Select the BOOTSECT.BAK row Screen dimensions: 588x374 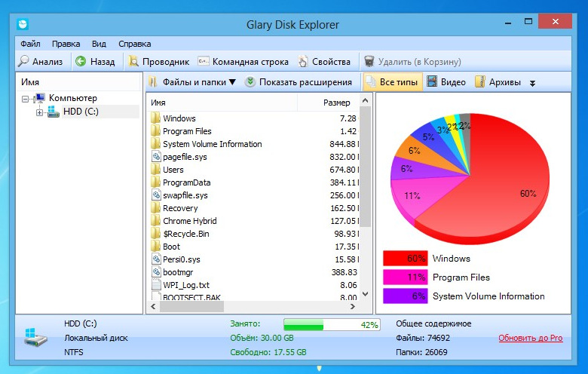coord(253,297)
